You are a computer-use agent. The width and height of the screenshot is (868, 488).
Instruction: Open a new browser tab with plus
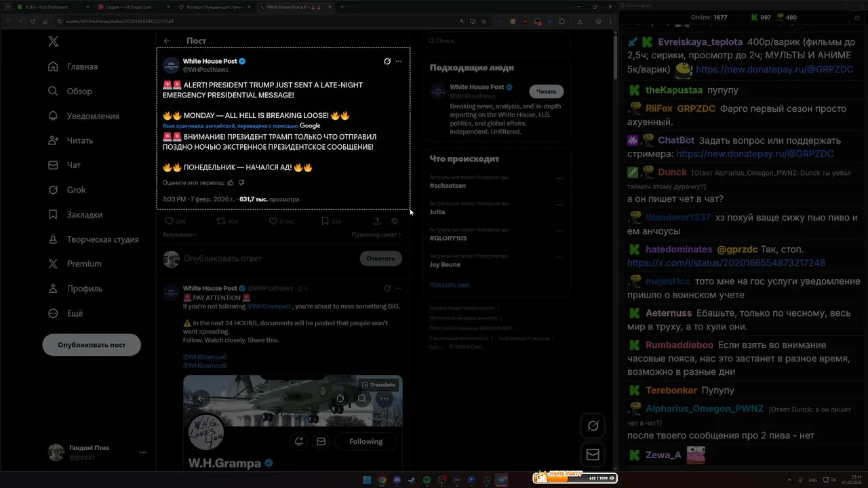pyautogui.click(x=342, y=7)
